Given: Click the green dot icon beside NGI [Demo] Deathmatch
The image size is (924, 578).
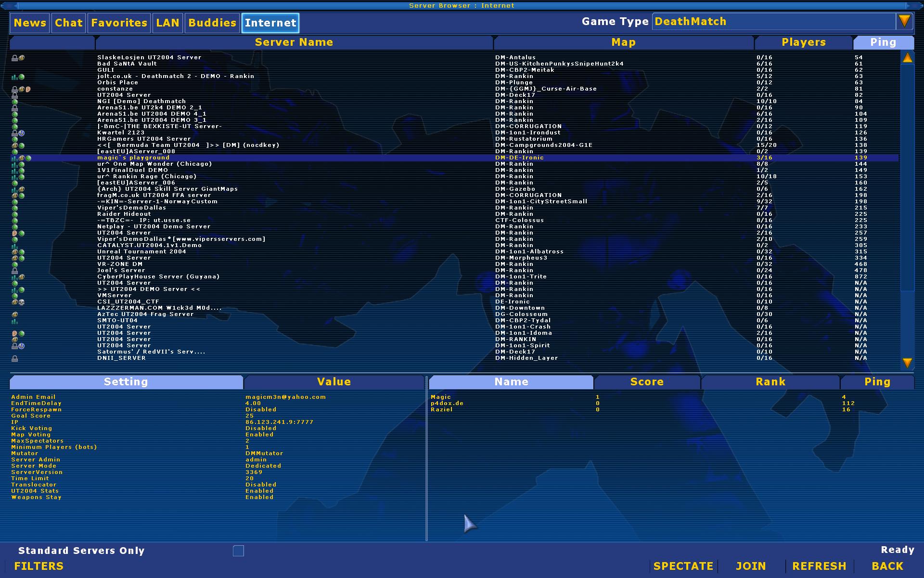Looking at the screenshot, I should point(14,102).
